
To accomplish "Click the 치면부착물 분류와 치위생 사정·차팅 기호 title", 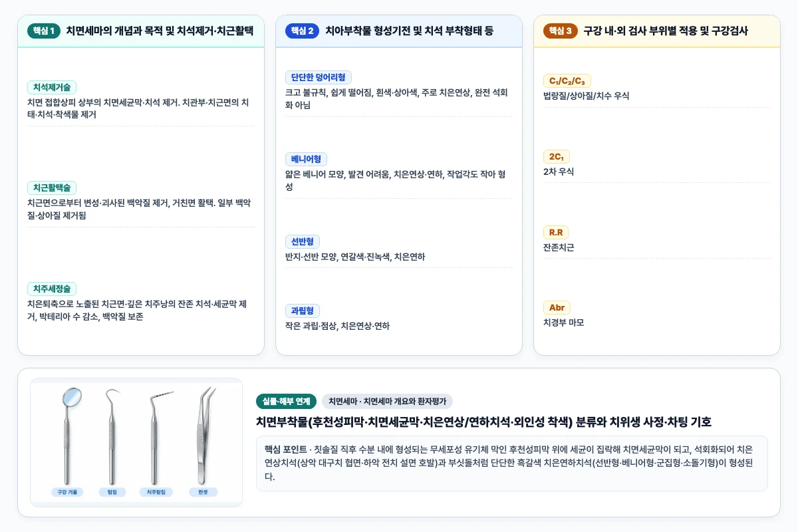I will point(483,422).
